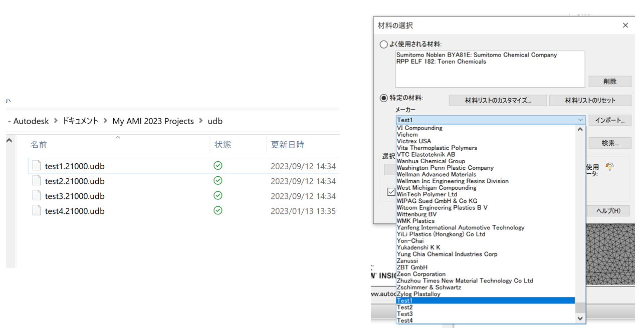This screenshot has height=330, width=644.
Task: Click the manufacturer list scrollbar down arrow
Action: click(x=580, y=318)
